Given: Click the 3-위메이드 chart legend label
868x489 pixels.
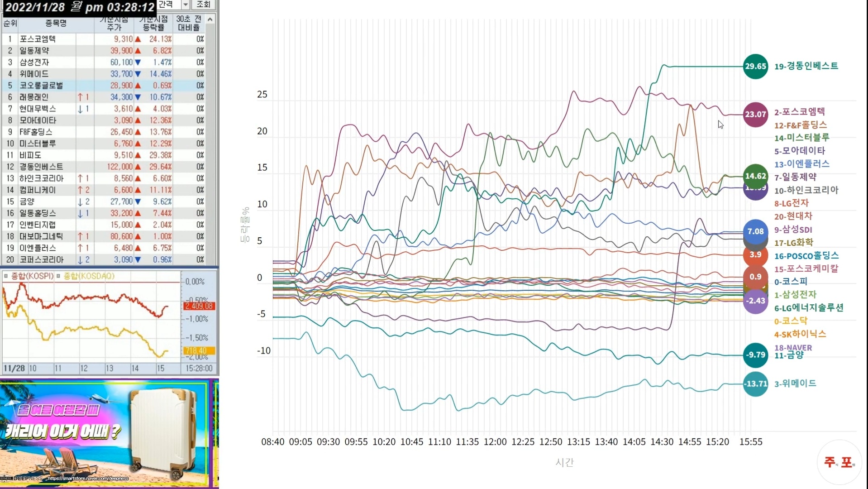Looking at the screenshot, I should [795, 384].
